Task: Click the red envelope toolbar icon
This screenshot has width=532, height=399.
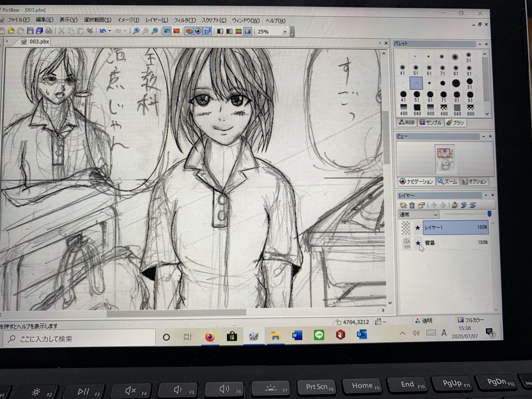Action: (176, 31)
